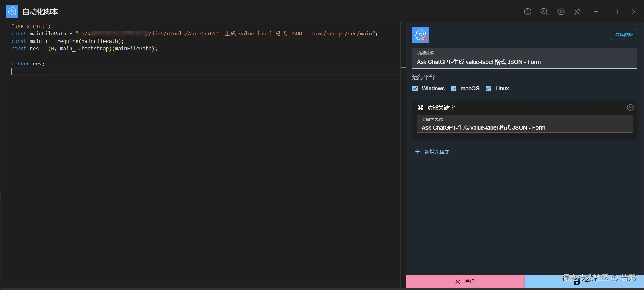The height and width of the screenshot is (290, 644).
Task: Toggle the Linux platform checkbox
Action: (488, 89)
